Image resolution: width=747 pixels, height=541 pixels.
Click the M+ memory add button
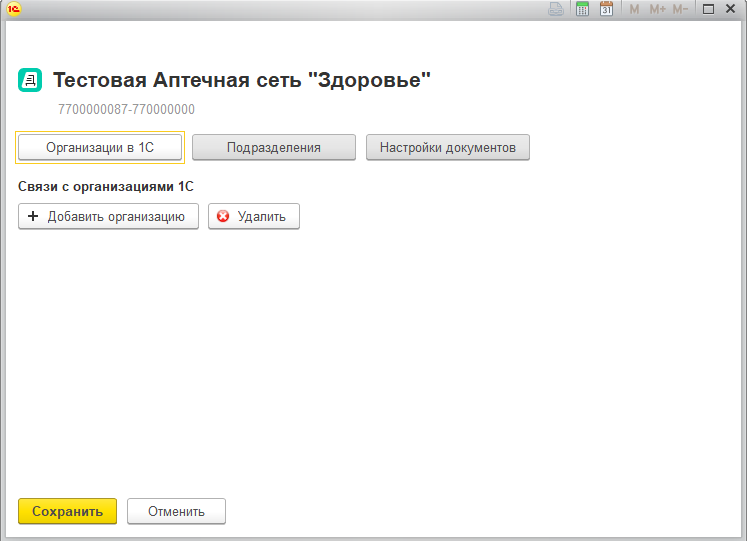click(x=658, y=9)
